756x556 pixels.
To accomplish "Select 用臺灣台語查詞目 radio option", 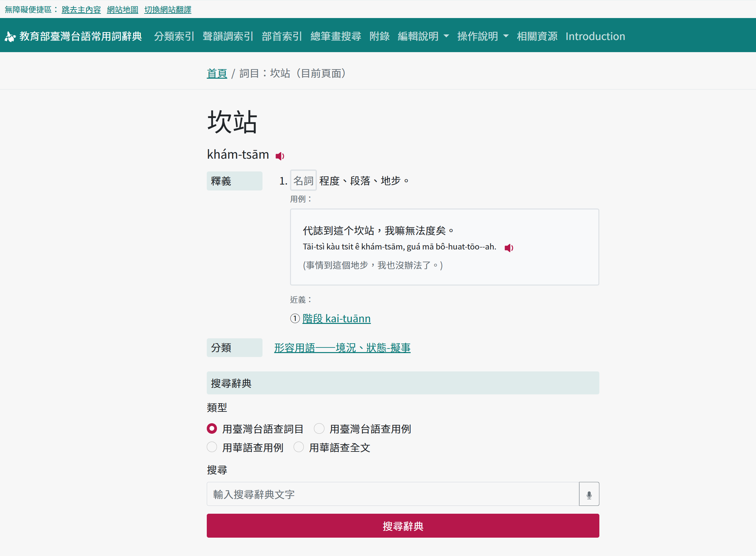I will (x=212, y=428).
